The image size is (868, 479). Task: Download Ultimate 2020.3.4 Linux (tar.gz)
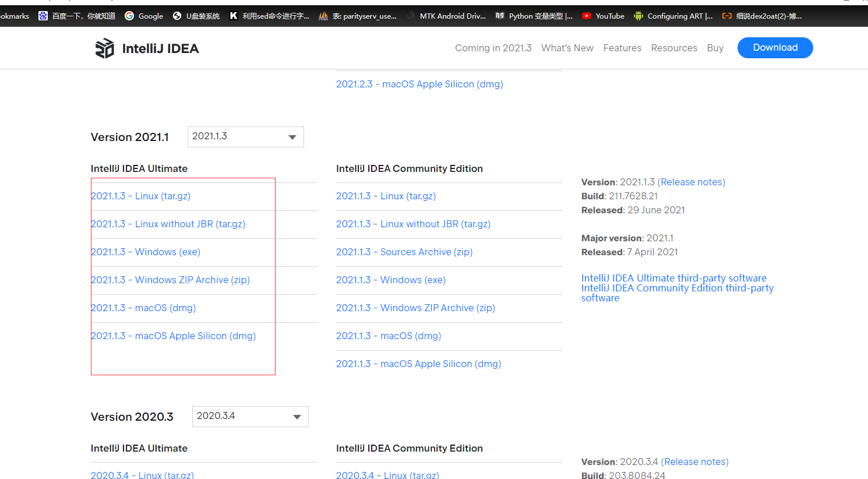pyautogui.click(x=142, y=476)
